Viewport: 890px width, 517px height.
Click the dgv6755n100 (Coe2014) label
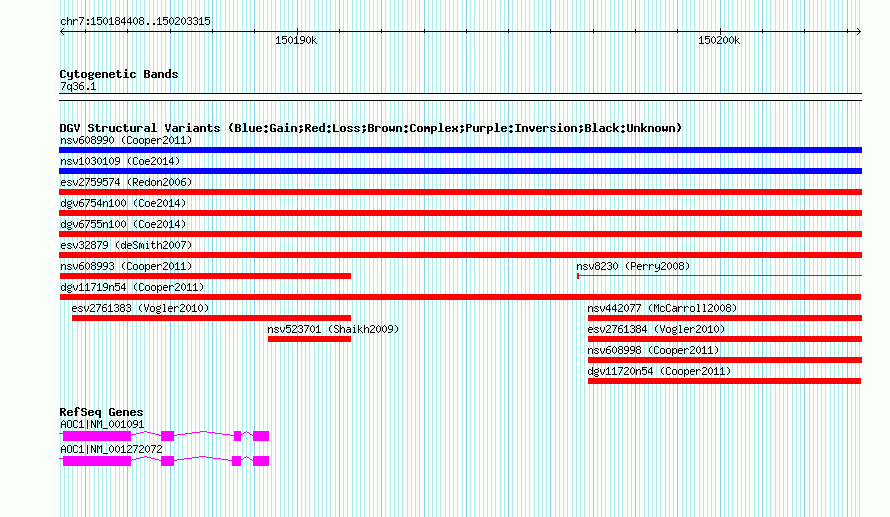point(123,224)
